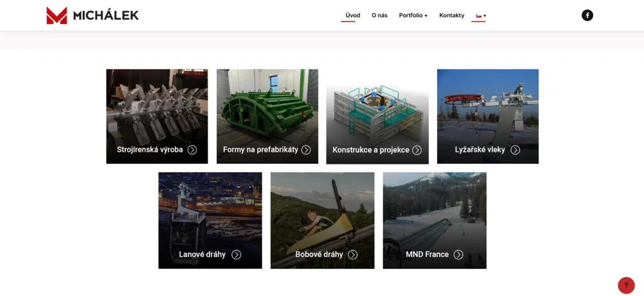Click arrow icon next to Formy na prefabrikáty

pyautogui.click(x=306, y=150)
